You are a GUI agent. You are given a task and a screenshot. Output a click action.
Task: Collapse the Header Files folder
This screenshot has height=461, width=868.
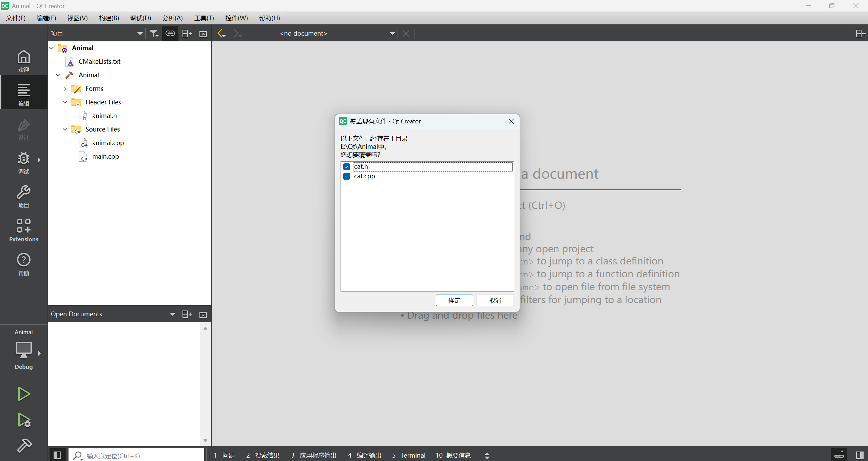click(65, 102)
